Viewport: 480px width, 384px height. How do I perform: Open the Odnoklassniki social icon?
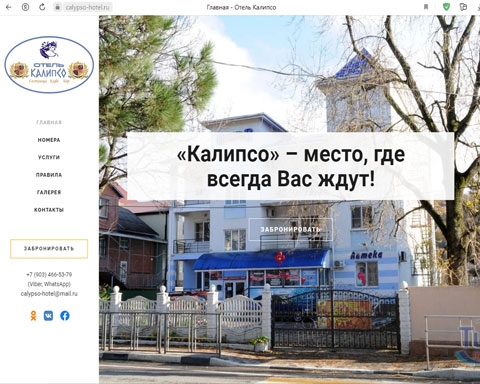[x=33, y=316]
